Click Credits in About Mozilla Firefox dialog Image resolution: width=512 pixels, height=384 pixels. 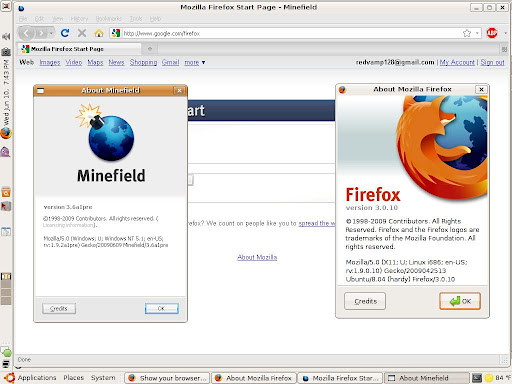(x=365, y=301)
